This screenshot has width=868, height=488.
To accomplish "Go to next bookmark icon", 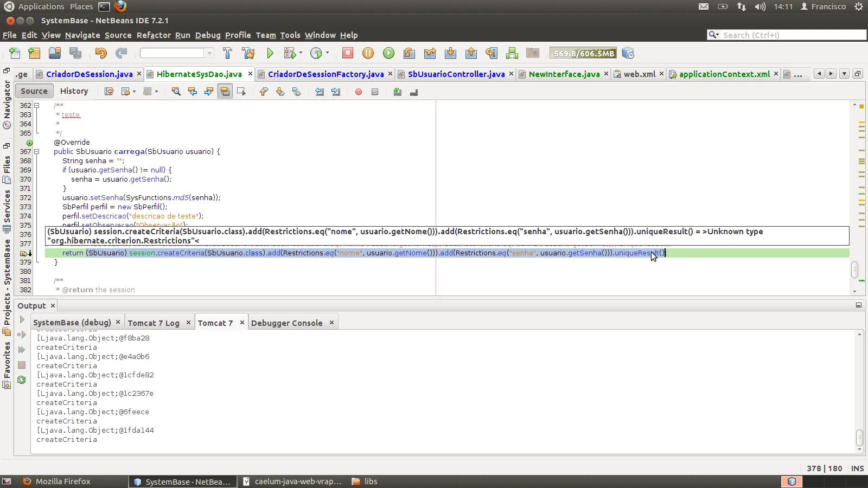I will [x=280, y=92].
